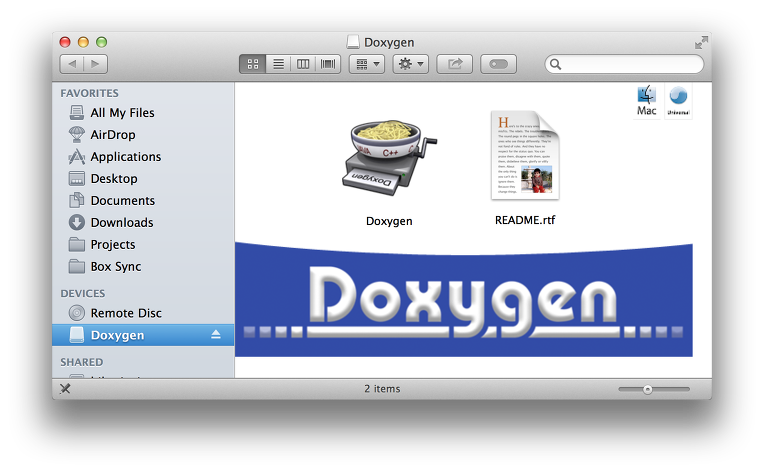Go back with the left arrow button
The width and height of the screenshot is (764, 472).
[72, 64]
